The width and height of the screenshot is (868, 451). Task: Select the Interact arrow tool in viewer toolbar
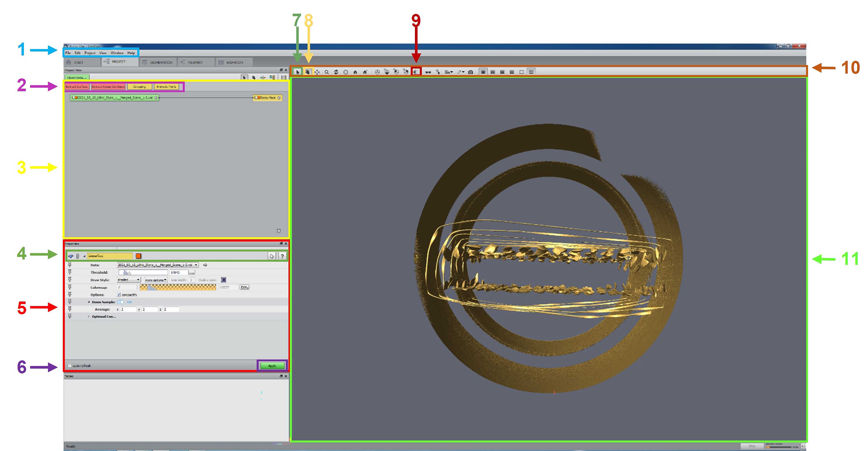click(298, 72)
